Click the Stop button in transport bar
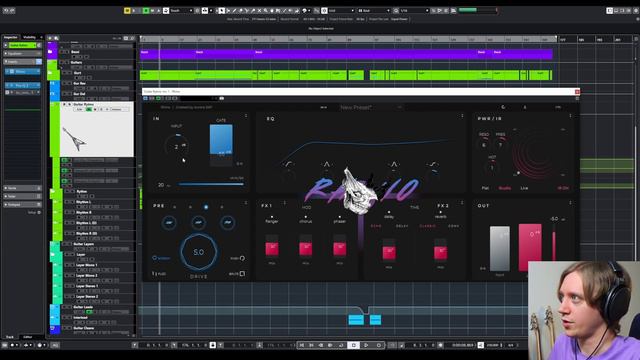 point(353,345)
